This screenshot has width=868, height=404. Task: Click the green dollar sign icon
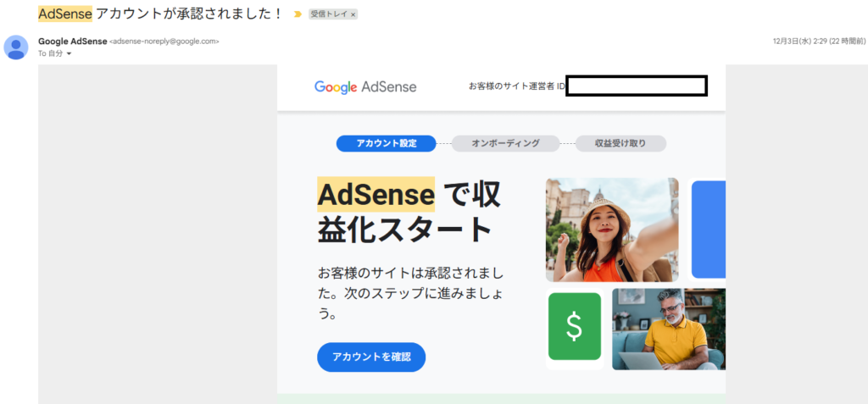click(574, 326)
